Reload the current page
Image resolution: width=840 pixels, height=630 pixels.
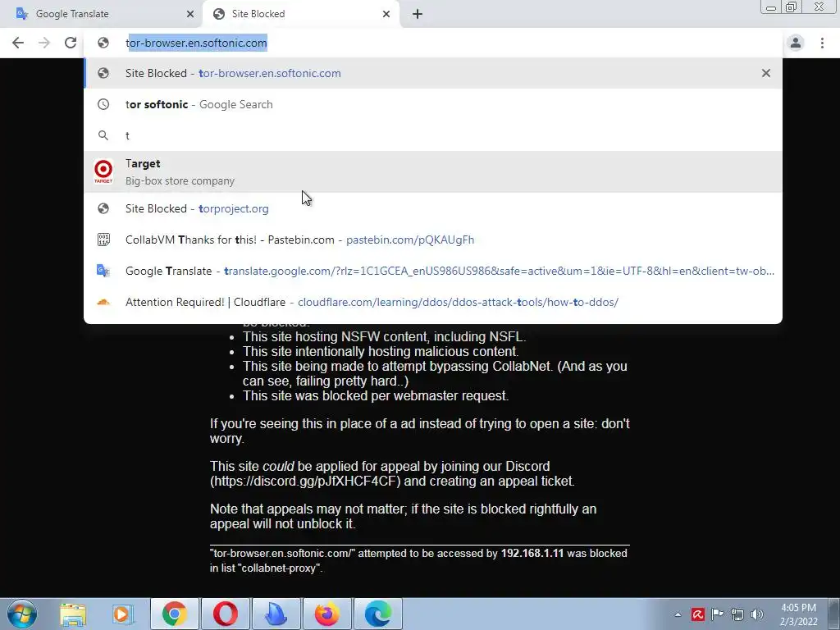tap(71, 43)
